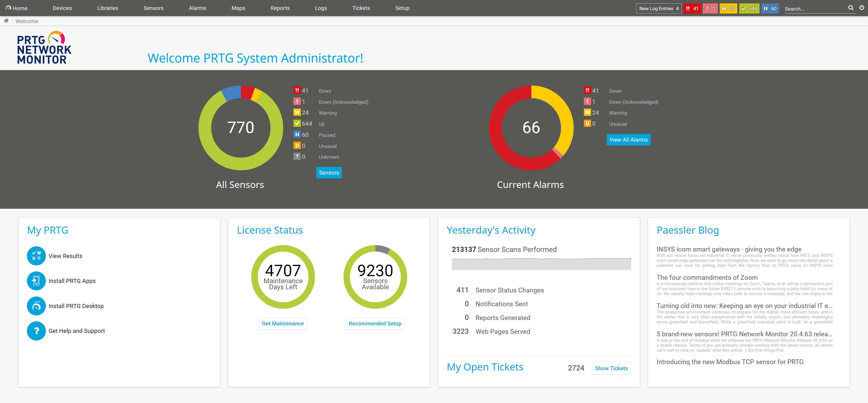
Task: Open the Alarms menu
Action: (x=197, y=8)
